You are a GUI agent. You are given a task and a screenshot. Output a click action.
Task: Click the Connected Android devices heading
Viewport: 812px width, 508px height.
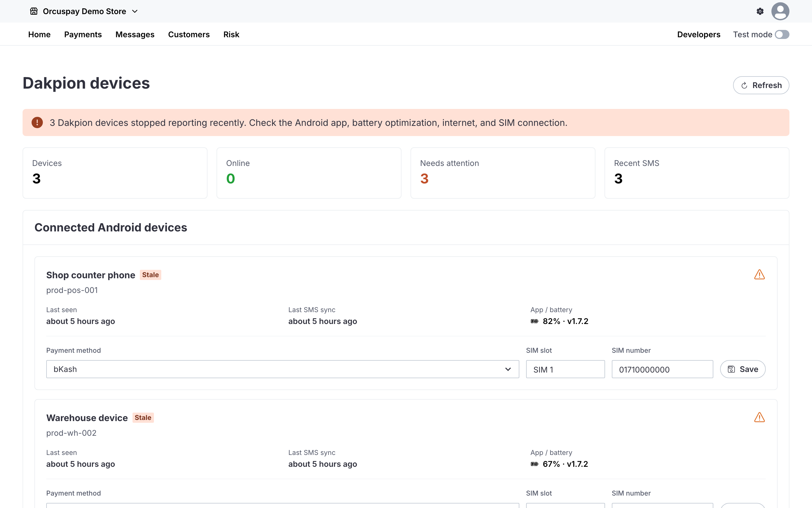pyautogui.click(x=111, y=227)
